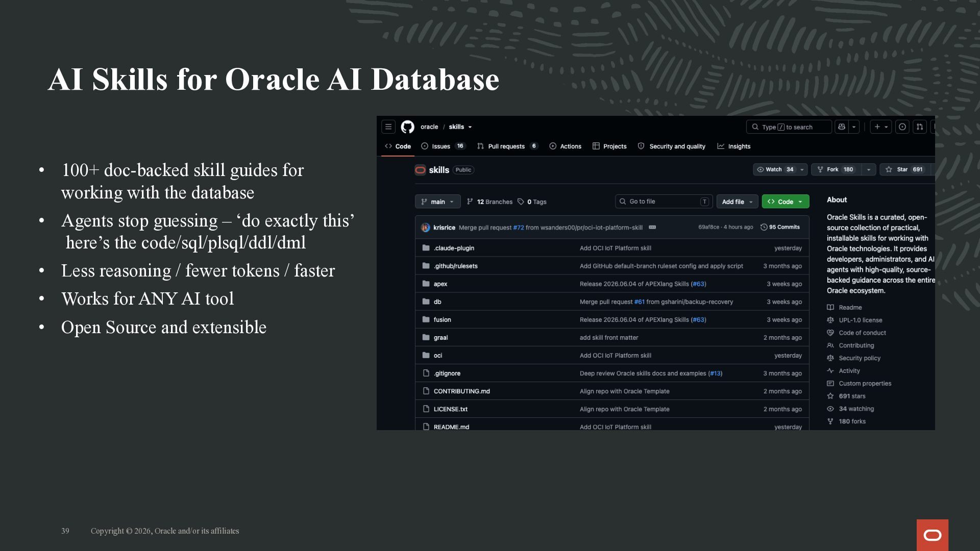The image size is (980, 551).
Task: Click the file icon beside .gitignore
Action: [426, 373]
